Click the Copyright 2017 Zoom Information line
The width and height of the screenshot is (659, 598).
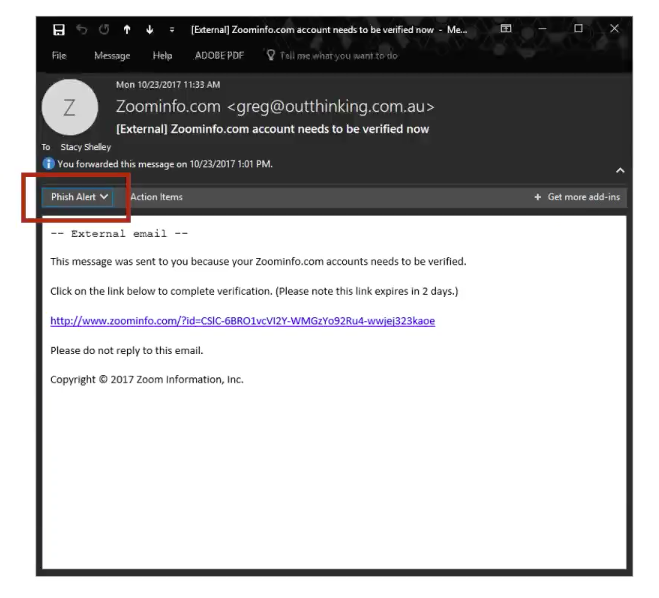pyautogui.click(x=147, y=379)
